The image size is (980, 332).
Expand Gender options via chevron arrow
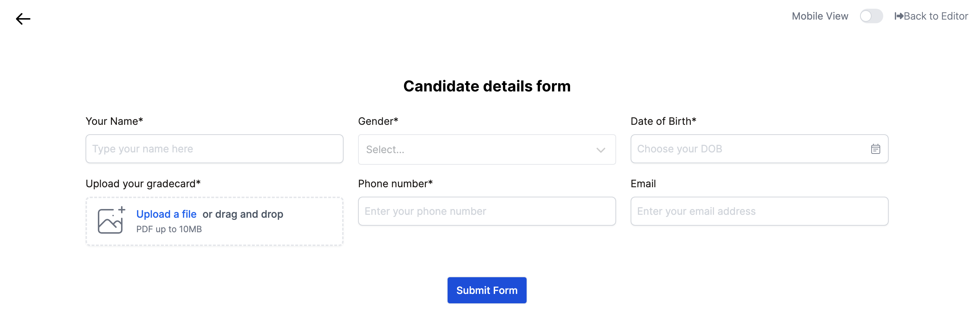[x=600, y=149]
